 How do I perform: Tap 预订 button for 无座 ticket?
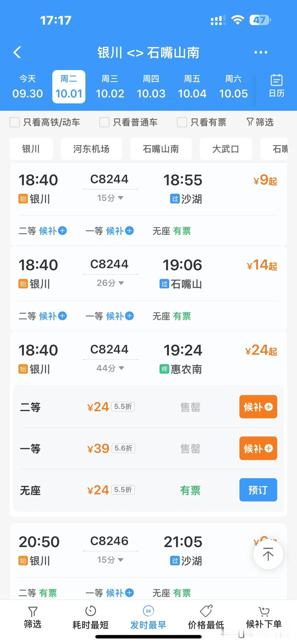coord(258,490)
